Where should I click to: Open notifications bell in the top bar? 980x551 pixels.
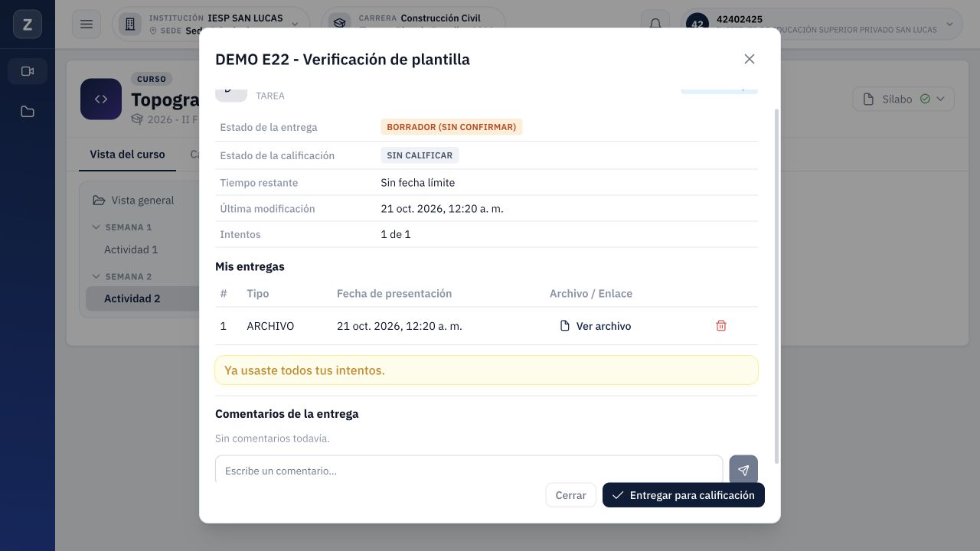pos(655,24)
